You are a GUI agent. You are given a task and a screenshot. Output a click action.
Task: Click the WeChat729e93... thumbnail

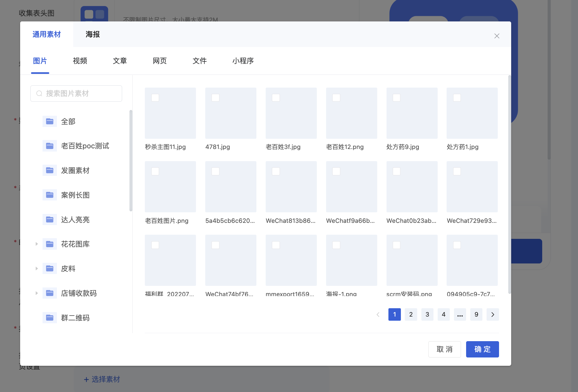coord(472,187)
